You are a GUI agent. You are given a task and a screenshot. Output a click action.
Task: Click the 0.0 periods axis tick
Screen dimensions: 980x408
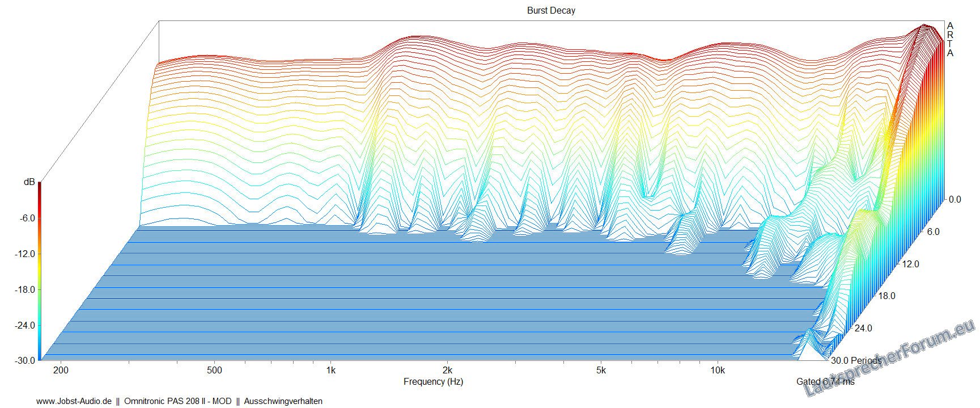pos(954,199)
